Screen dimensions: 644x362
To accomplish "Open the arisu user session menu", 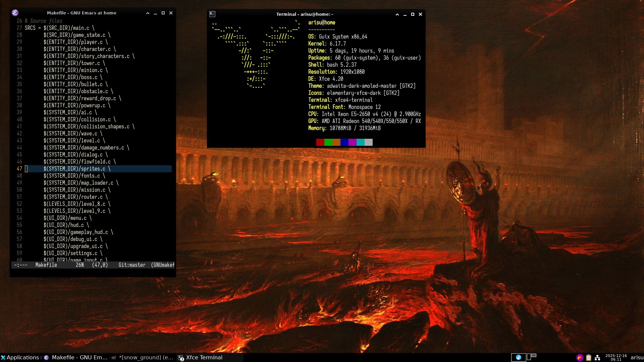I will 637,357.
